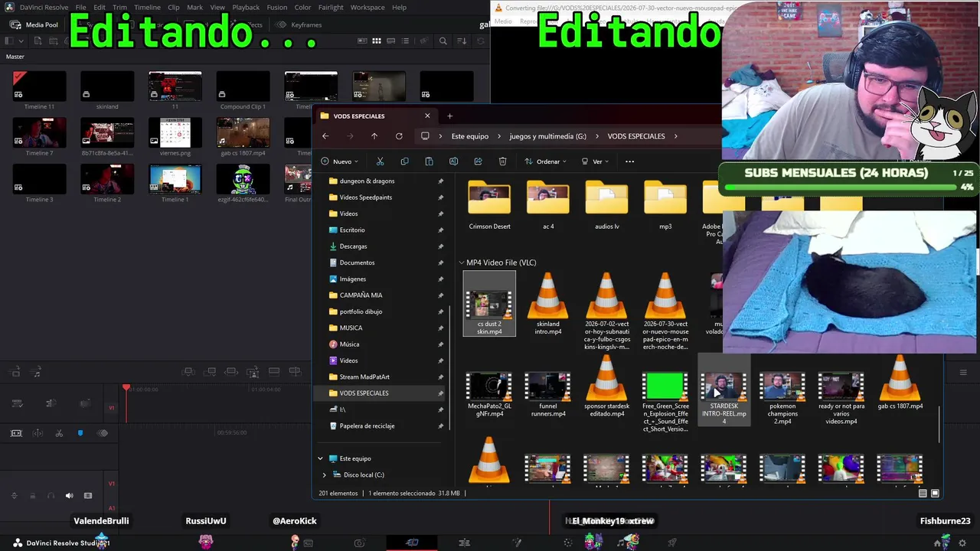Click the Rename icon in Explorer toolbar
This screenshot has height=551, width=980.
click(453, 161)
